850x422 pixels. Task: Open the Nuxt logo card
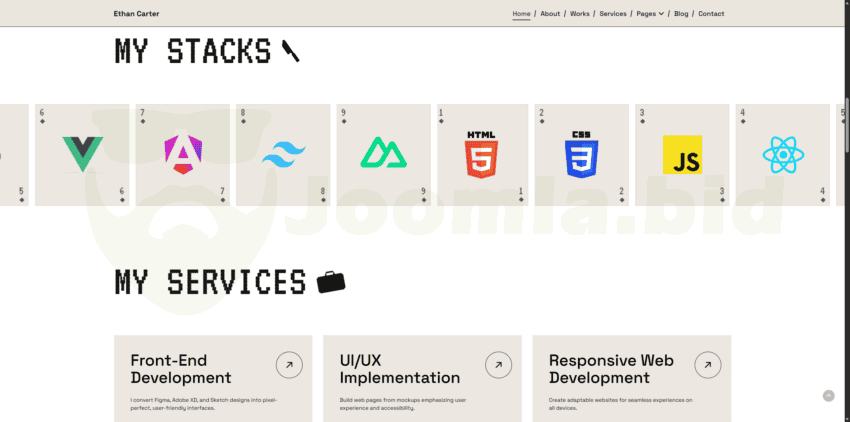tap(382, 154)
